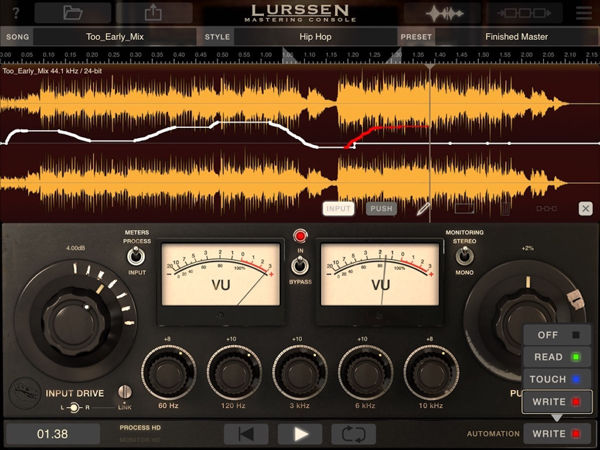Screen dimensions: 600x450
Task: Open the hamburger menu icon
Action: pos(584,13)
